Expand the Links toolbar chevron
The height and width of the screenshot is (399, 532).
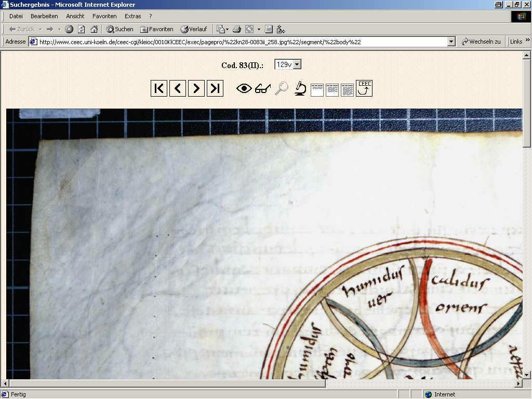(x=527, y=40)
